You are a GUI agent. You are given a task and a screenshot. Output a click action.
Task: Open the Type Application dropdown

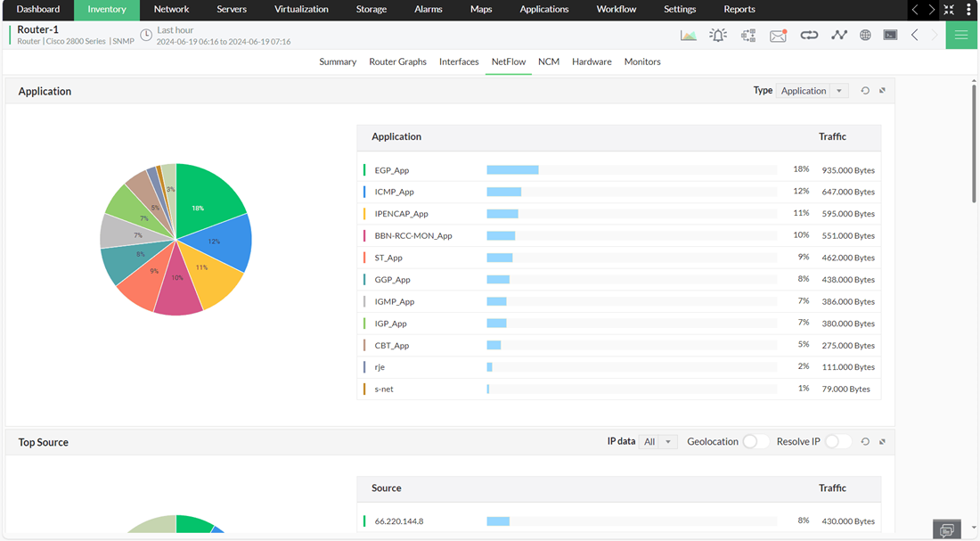click(x=812, y=91)
